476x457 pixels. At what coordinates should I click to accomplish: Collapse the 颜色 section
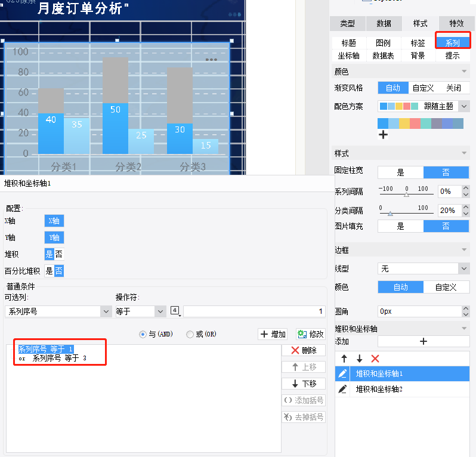464,72
